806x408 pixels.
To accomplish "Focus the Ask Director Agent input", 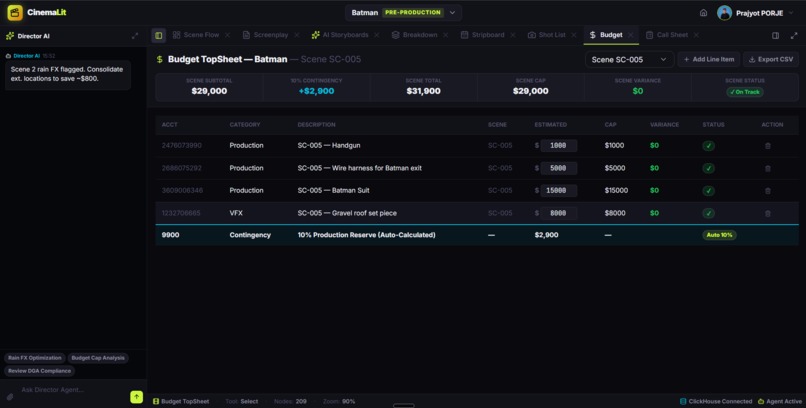I will (72, 390).
